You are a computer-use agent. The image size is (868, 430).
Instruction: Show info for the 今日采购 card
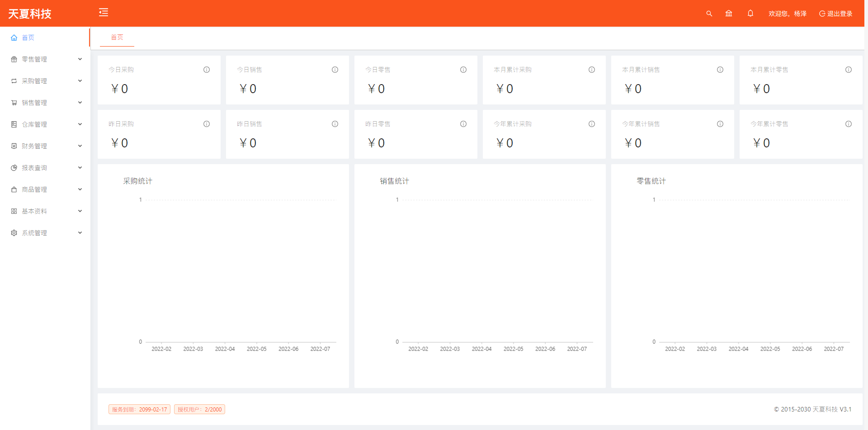click(x=207, y=70)
